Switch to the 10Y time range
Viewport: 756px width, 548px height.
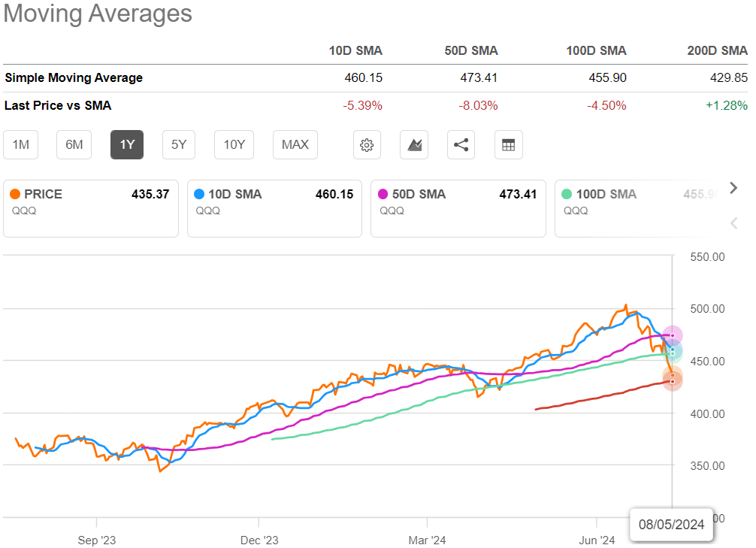234,145
